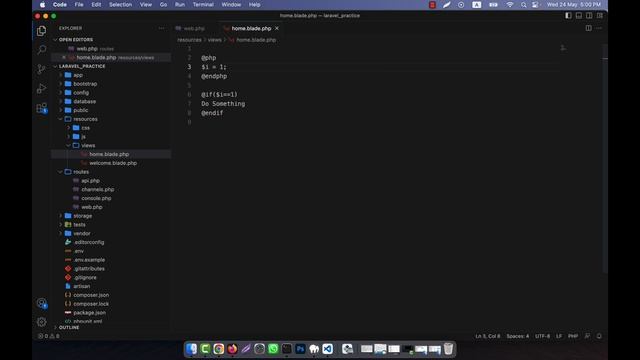Screen dimensions: 640x360
Task: Change indentation via Spaces: 4
Action: click(518, 336)
